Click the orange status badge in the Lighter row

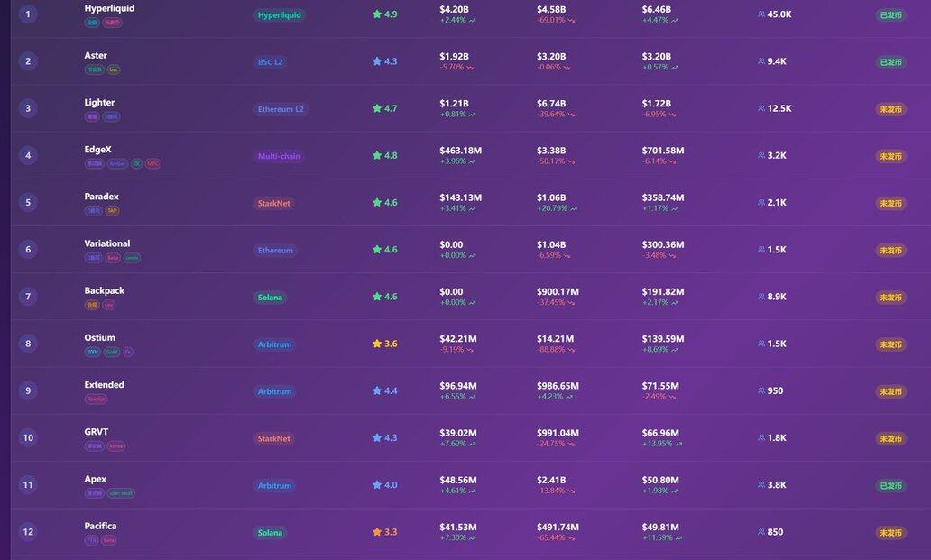tap(890, 109)
